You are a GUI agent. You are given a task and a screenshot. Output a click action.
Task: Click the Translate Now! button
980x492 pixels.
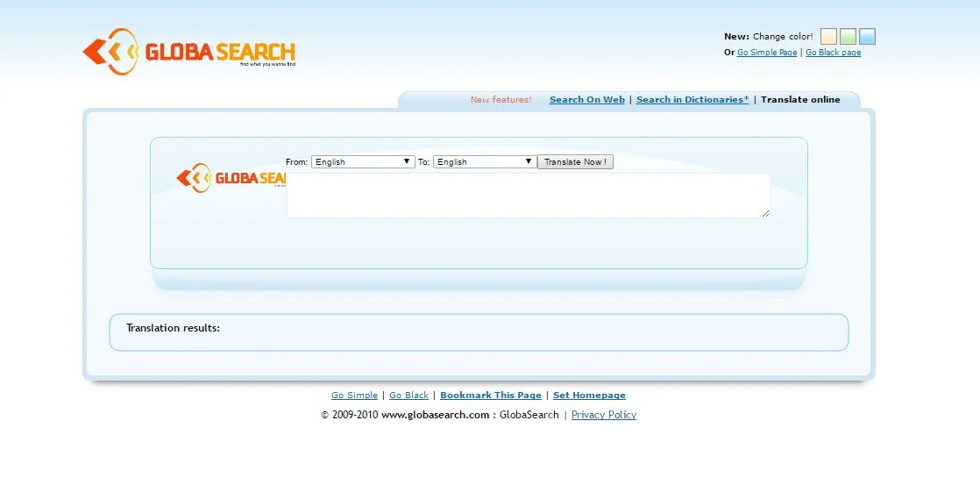point(575,162)
